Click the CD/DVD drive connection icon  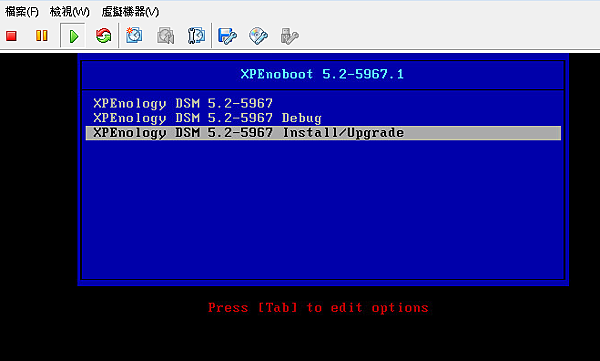258,36
